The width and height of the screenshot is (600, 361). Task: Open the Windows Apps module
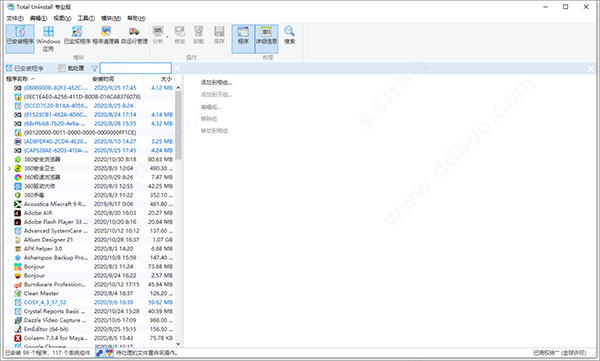point(48,39)
